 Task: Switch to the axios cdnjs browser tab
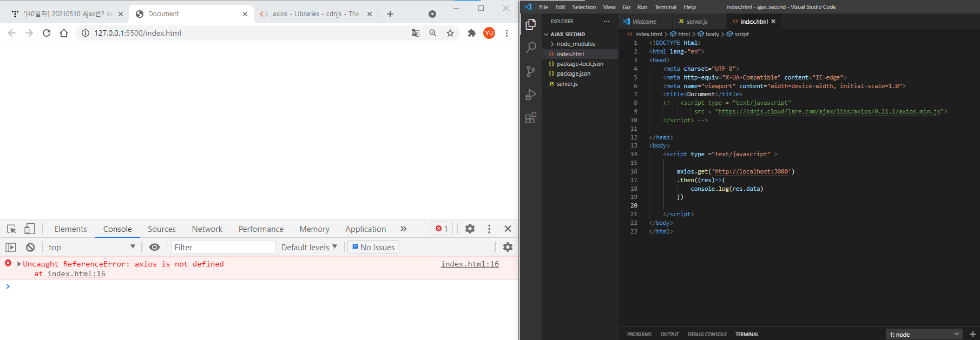tap(315, 14)
